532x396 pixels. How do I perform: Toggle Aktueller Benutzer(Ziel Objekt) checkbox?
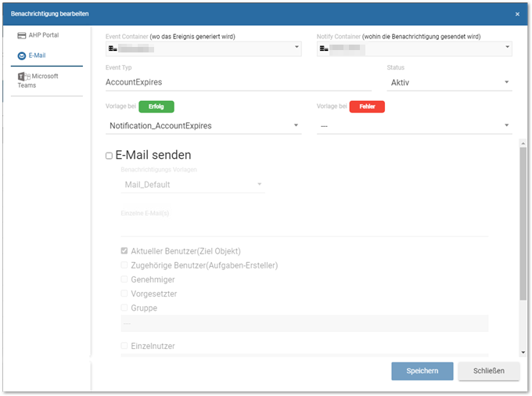click(124, 250)
